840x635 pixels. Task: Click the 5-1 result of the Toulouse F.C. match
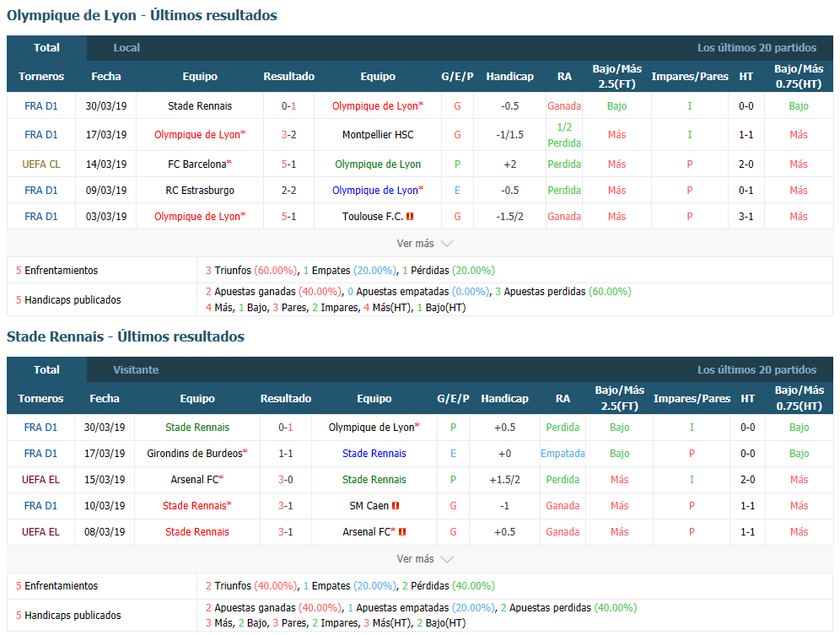pyautogui.click(x=288, y=217)
